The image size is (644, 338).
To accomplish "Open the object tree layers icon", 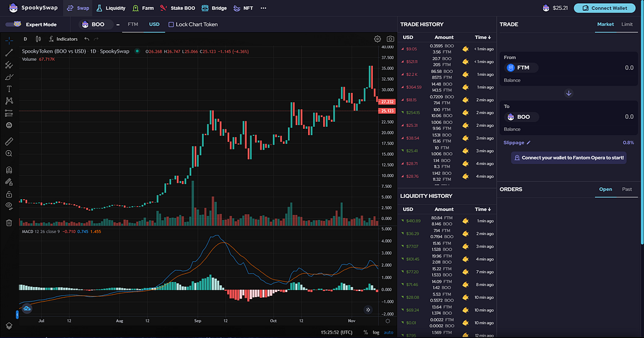I will click(9, 325).
